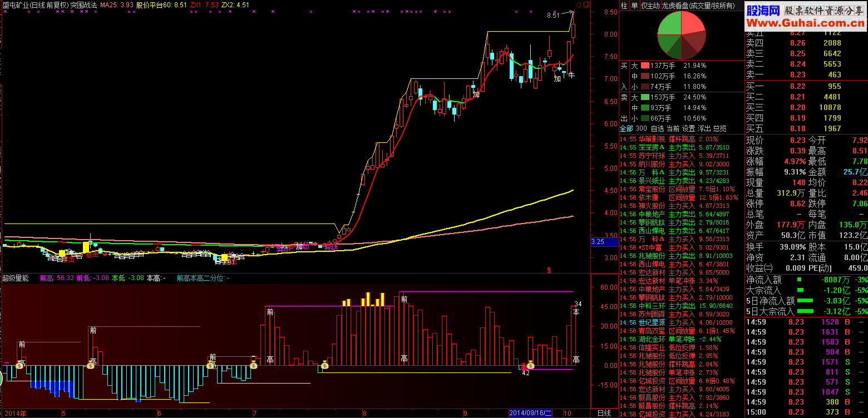Select the 仅主动 tab
Viewport: 868px width, 418px height.
click(x=650, y=6)
